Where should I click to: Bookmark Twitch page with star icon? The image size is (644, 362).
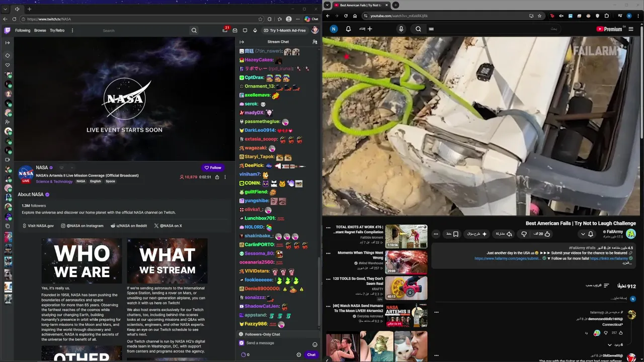260,19
